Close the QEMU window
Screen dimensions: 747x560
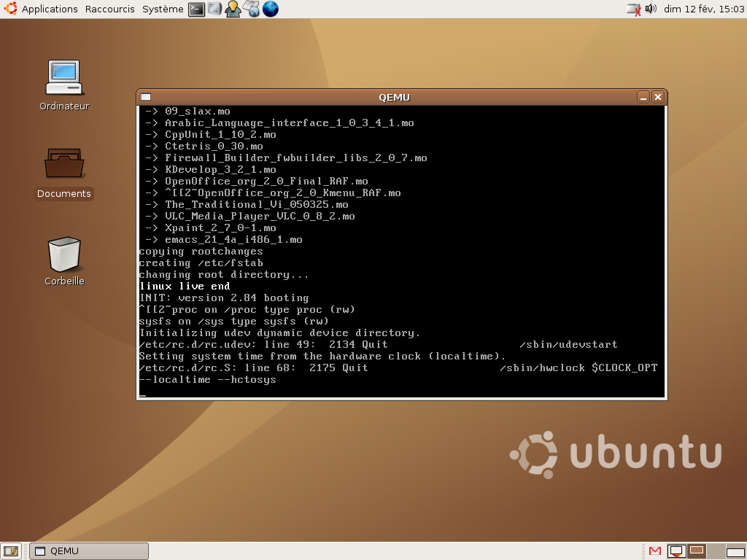click(x=658, y=97)
